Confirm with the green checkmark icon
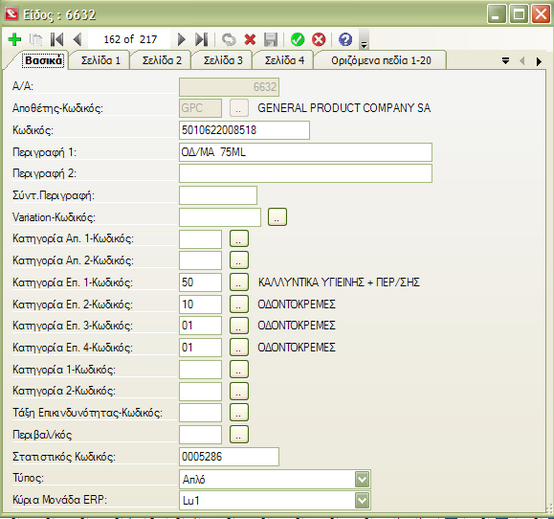 click(x=297, y=39)
